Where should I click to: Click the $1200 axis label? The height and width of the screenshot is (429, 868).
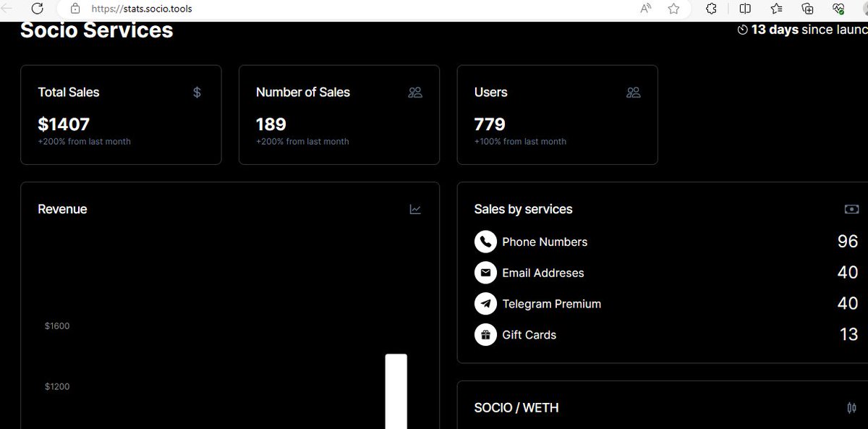[57, 387]
